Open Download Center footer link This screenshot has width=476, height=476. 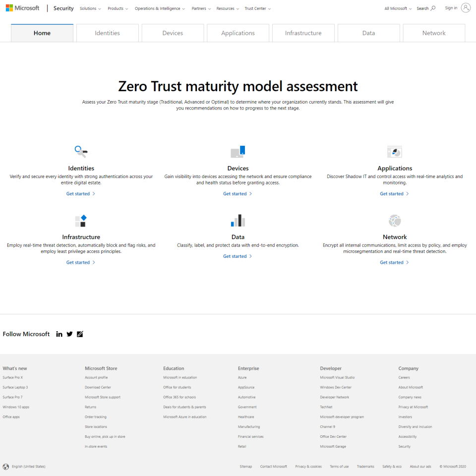click(x=98, y=387)
